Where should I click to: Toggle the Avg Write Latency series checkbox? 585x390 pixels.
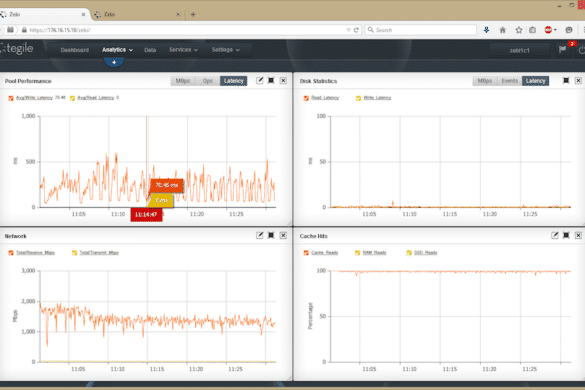11,98
